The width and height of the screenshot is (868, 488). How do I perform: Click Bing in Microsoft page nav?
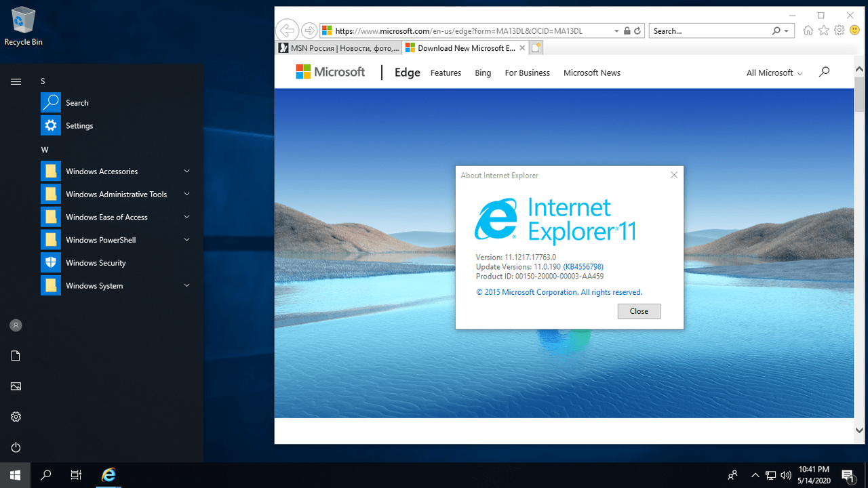[x=483, y=73]
